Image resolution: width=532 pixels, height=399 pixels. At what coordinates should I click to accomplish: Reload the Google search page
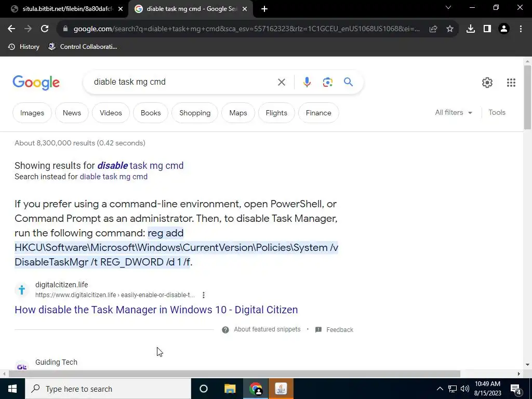(45, 29)
